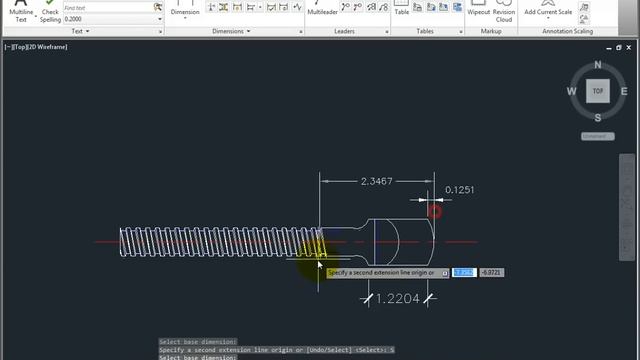Select the Wipeout tool

click(478, 8)
